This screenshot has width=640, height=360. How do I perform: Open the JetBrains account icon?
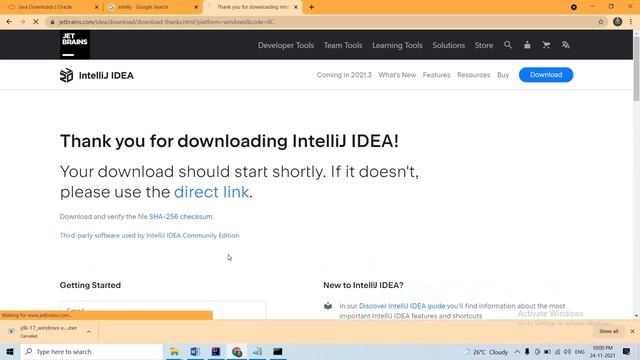(x=527, y=45)
